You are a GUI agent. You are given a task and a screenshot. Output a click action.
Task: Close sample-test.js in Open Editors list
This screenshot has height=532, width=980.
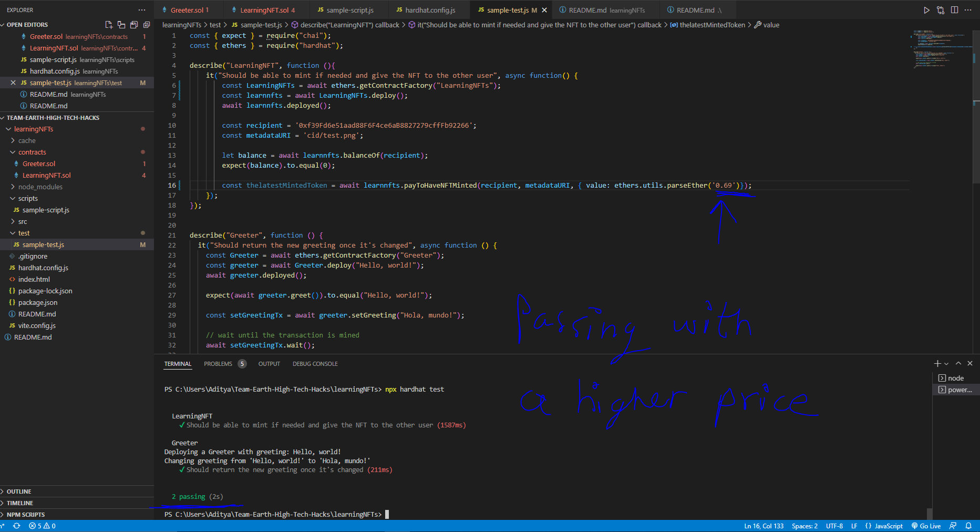[13, 83]
